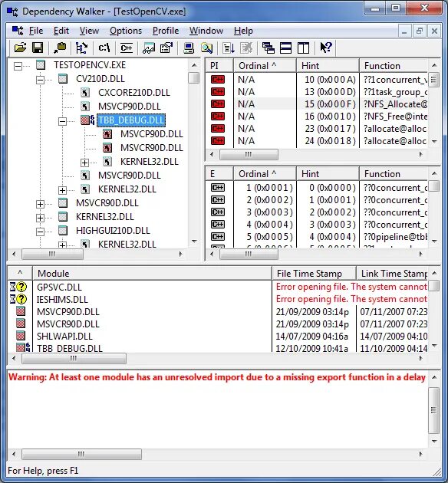Sort exports by Function column header
The width and height of the screenshot is (448, 483).
394,174
